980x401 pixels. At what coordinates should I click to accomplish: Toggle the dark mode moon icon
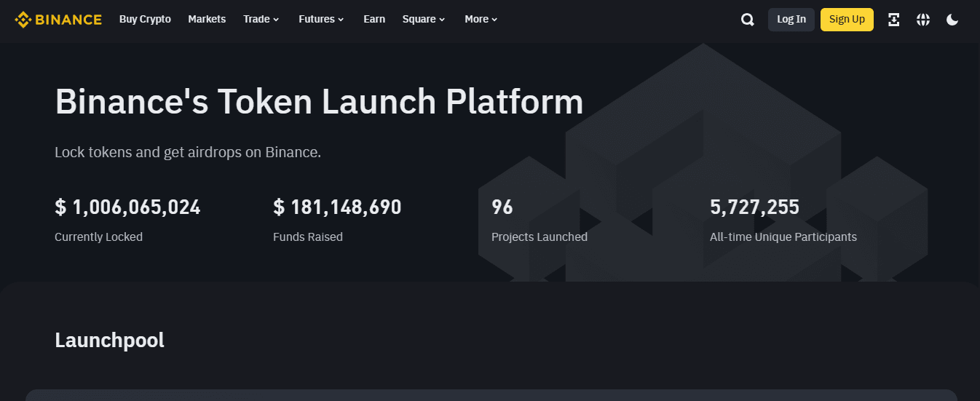coord(952,20)
